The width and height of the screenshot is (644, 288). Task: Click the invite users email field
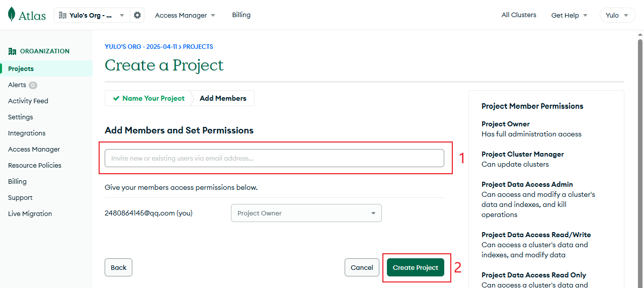point(274,158)
